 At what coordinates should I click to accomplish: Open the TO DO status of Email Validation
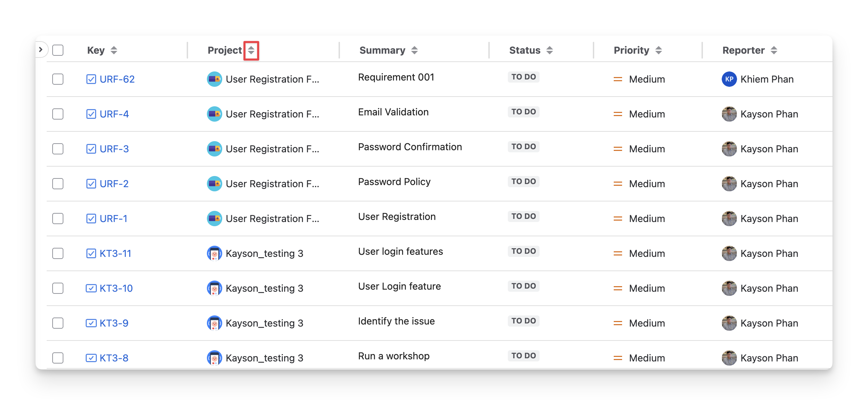click(x=523, y=112)
